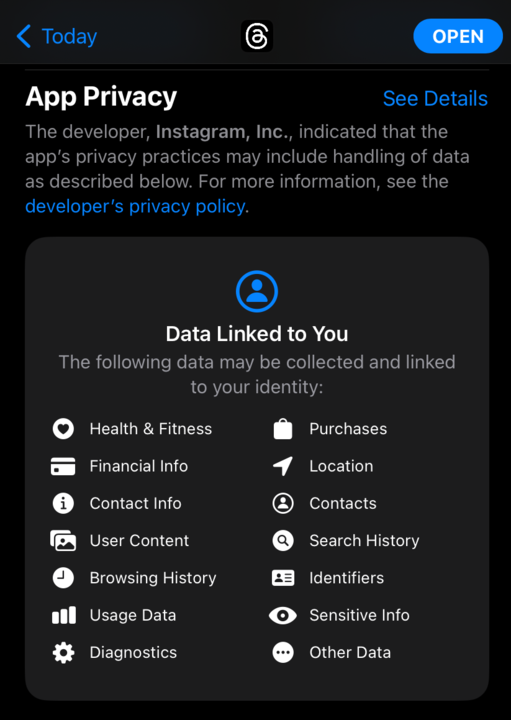Screen dimensions: 511x720
Task: Select the Contact Info label
Action: coord(135,503)
